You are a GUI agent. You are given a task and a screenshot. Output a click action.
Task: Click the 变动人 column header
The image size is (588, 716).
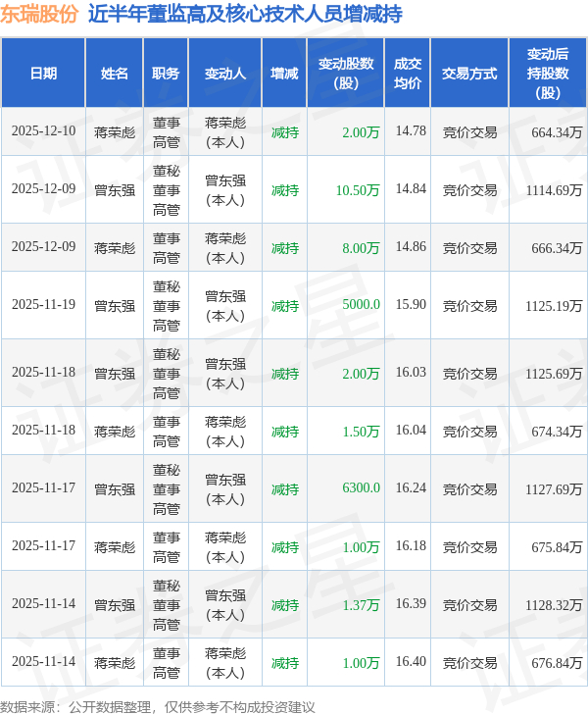pos(224,73)
